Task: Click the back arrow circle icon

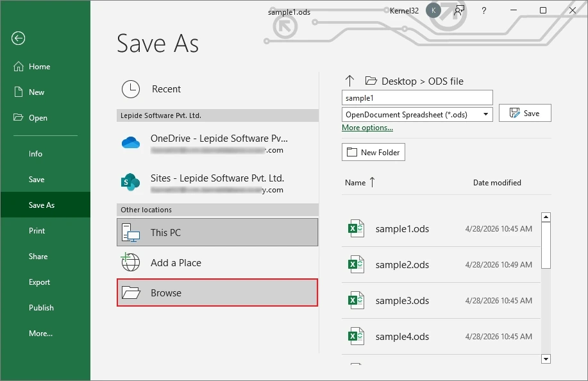Action: pyautogui.click(x=18, y=38)
